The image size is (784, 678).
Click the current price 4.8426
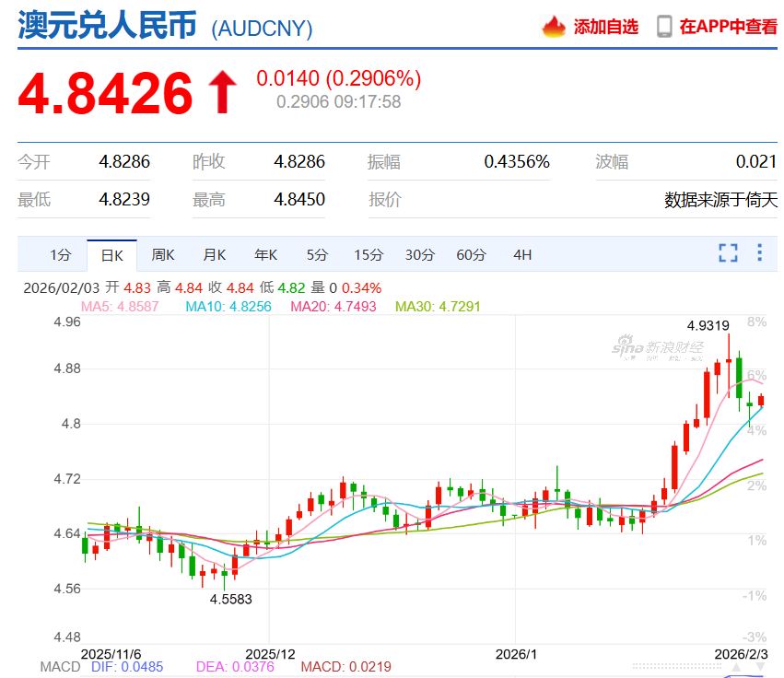[106, 93]
